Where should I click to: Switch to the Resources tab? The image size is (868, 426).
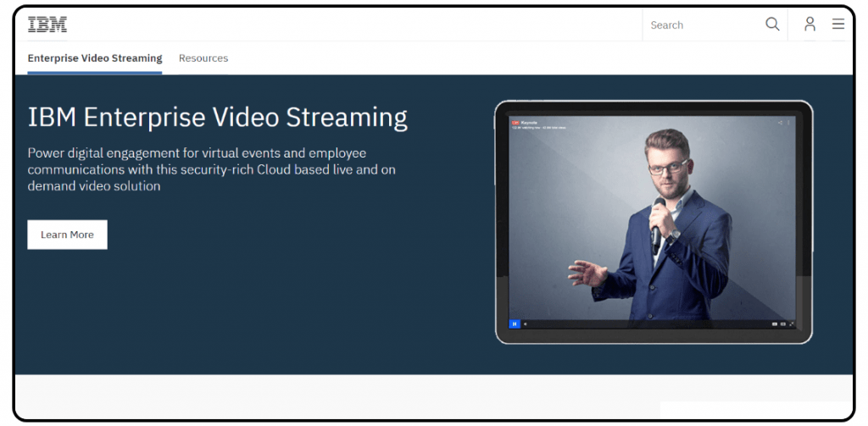pos(203,58)
